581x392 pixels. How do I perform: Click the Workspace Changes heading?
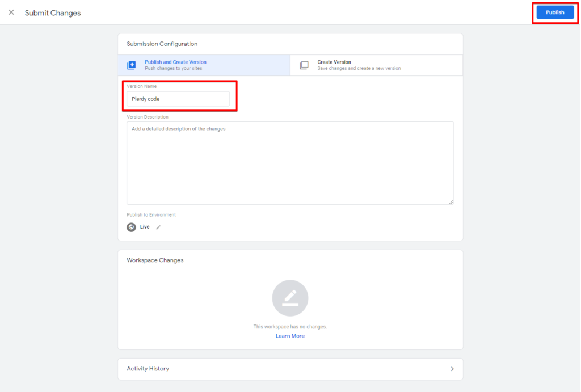pos(155,260)
